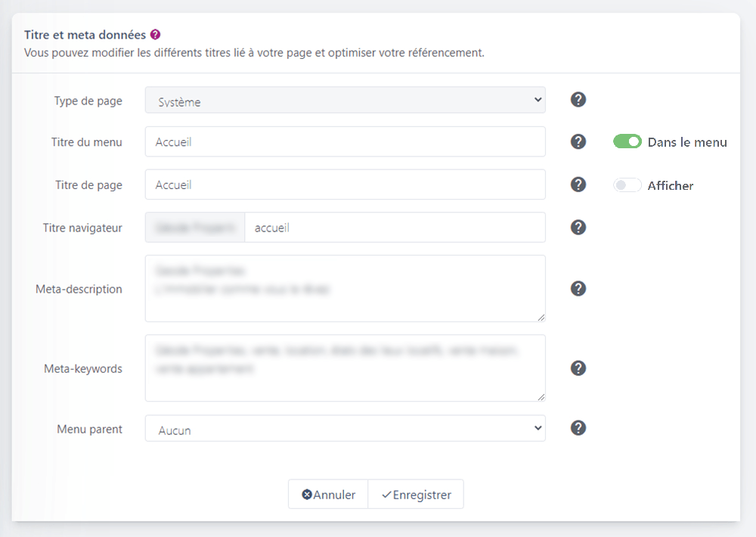The image size is (756, 537).
Task: Open help icon for Titre du menu
Action: 578,141
